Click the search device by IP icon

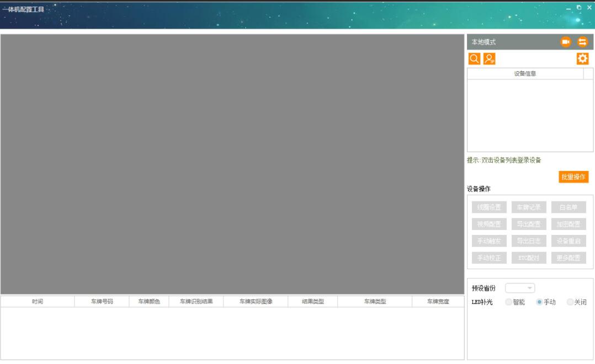489,58
